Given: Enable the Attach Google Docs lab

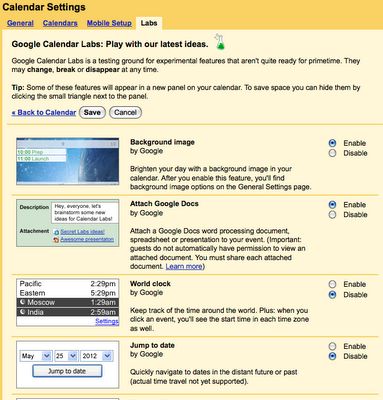Looking at the screenshot, I should pyautogui.click(x=332, y=204).
